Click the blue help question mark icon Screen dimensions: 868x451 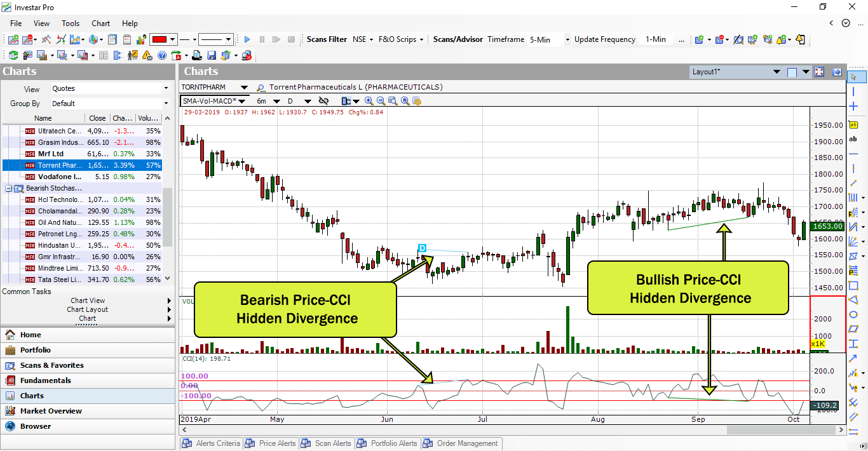coord(162,56)
